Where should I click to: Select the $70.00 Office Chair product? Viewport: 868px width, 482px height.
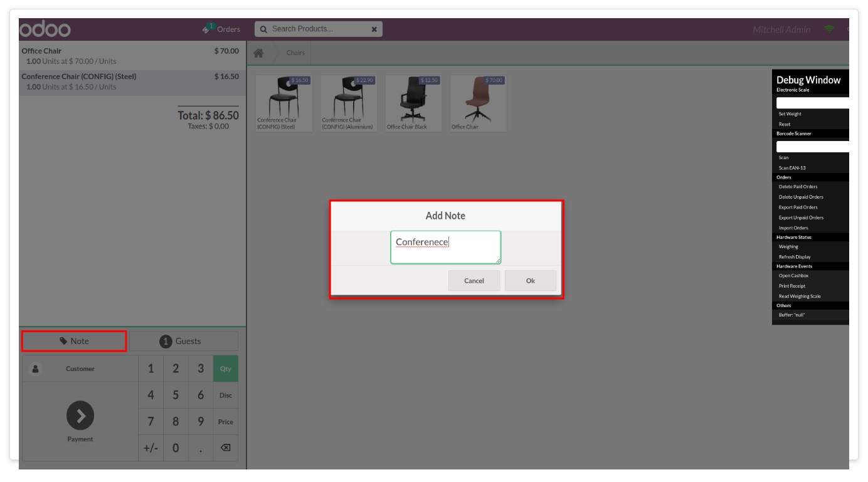(478, 103)
